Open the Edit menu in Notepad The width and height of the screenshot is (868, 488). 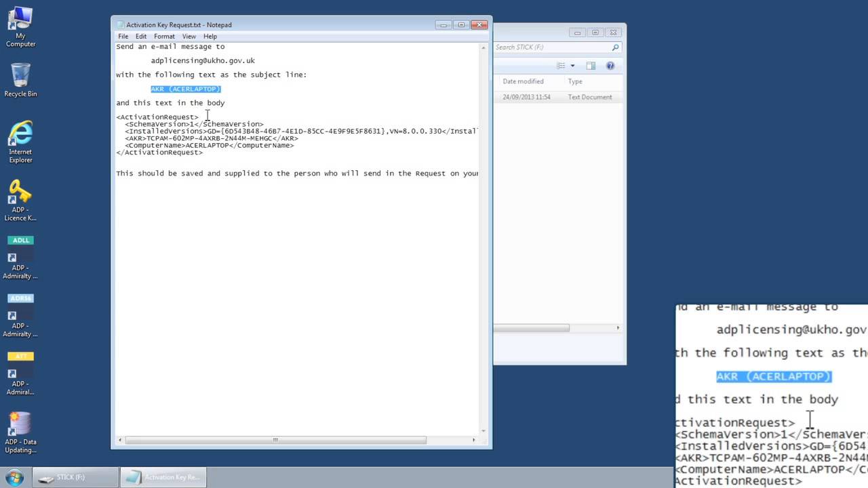pyautogui.click(x=141, y=37)
